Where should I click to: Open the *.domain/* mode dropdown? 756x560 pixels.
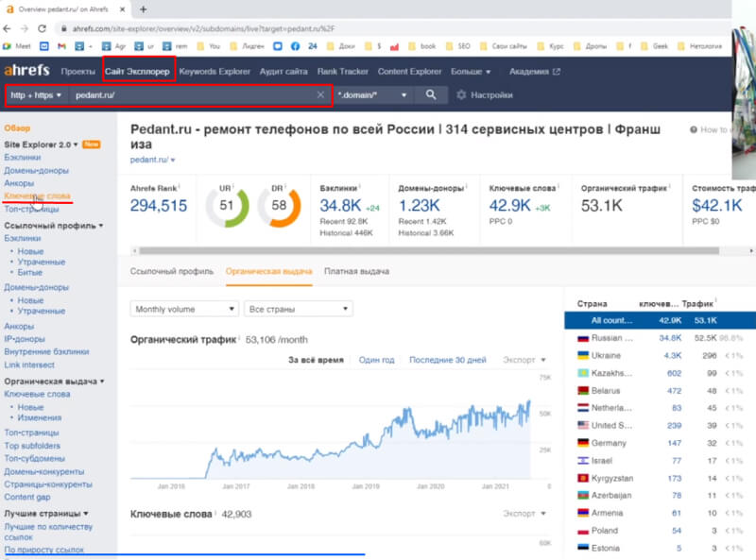click(x=371, y=95)
